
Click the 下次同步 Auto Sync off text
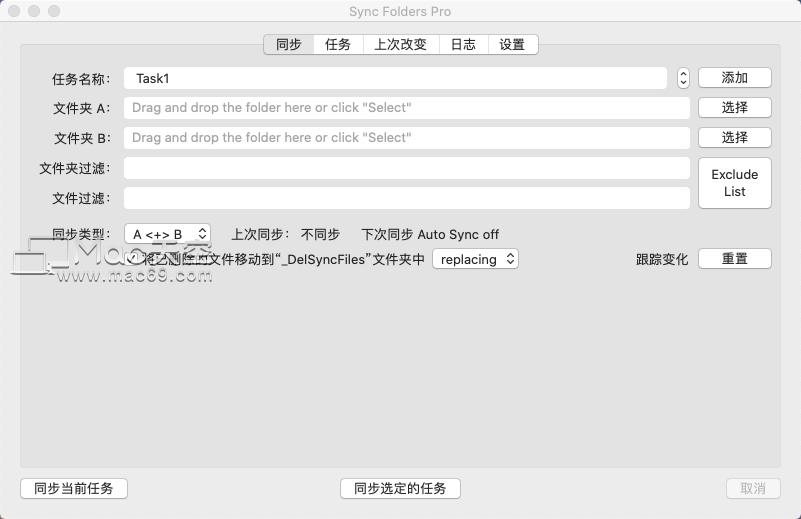pyautogui.click(x=430, y=234)
